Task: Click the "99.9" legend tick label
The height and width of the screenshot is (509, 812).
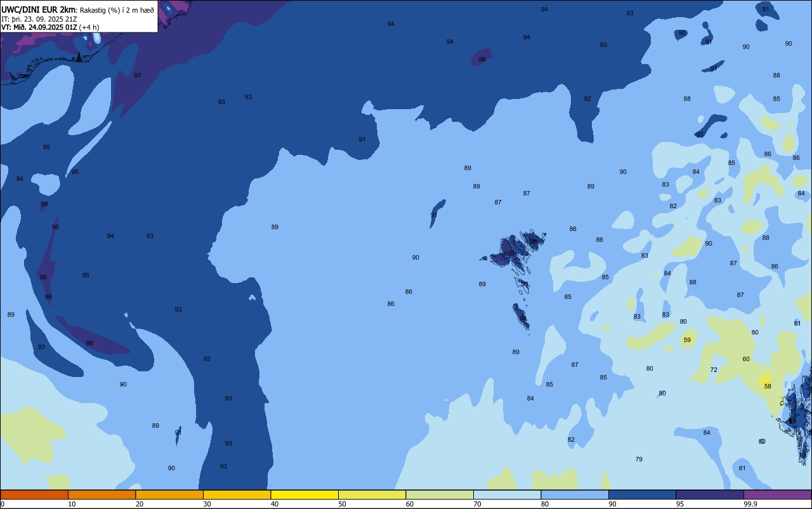Action: coord(750,504)
